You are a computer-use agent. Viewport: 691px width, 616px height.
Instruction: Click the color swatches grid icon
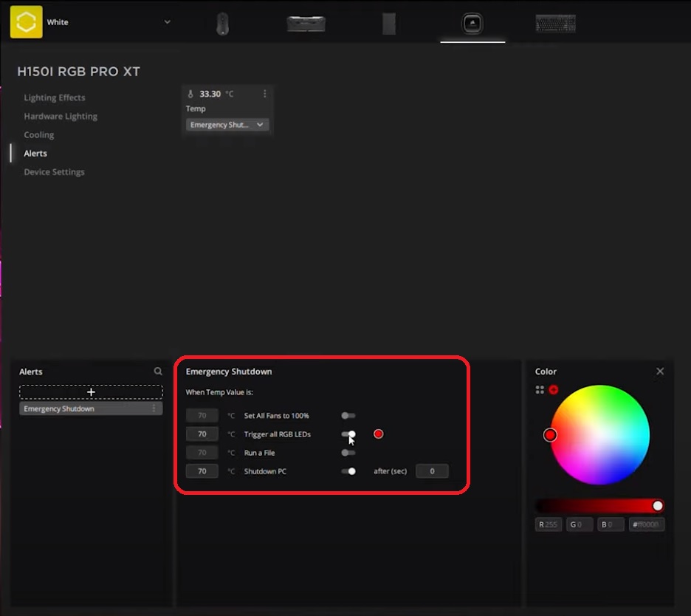coord(540,389)
